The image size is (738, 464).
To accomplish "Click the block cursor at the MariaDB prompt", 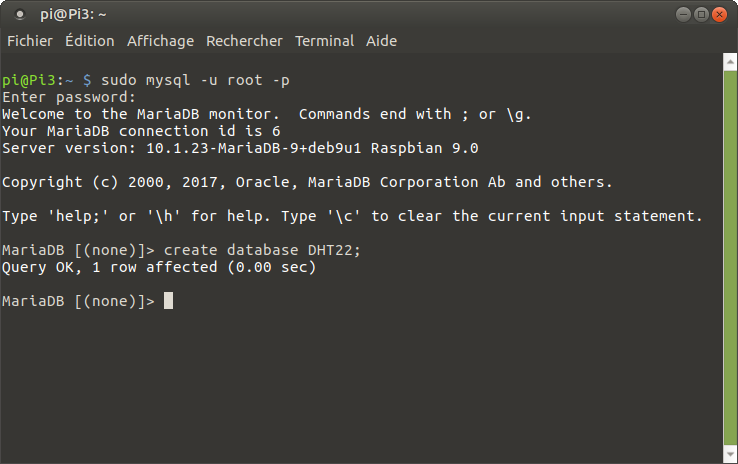I will click(168, 301).
